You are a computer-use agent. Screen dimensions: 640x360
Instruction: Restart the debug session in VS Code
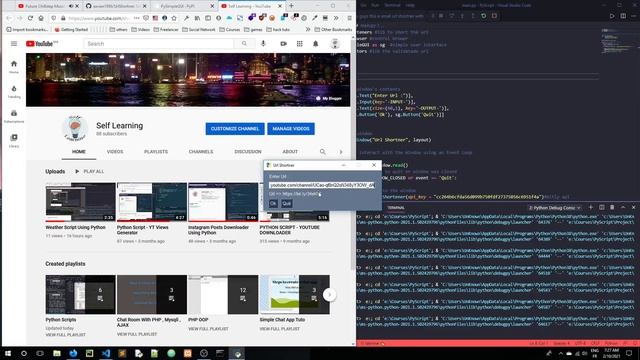tap(484, 16)
